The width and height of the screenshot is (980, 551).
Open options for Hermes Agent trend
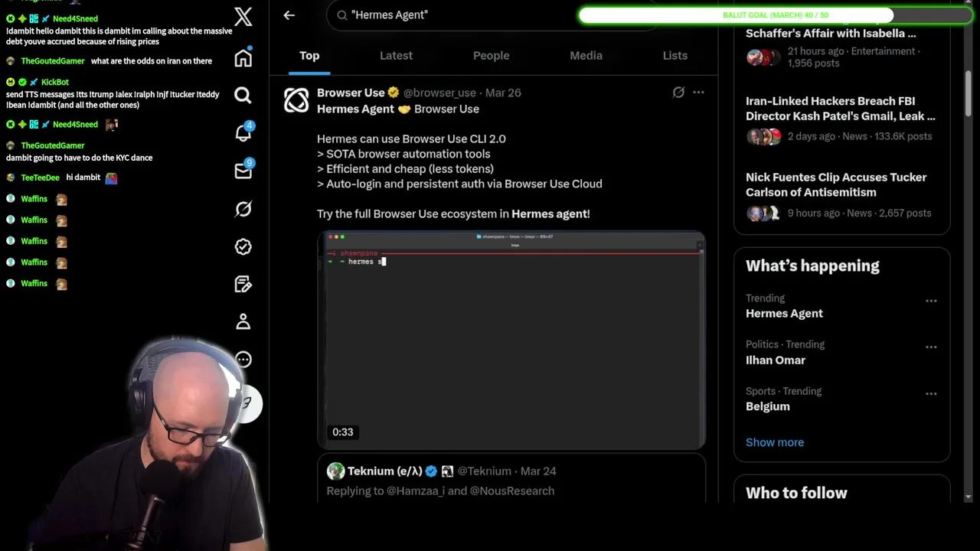[x=931, y=301]
